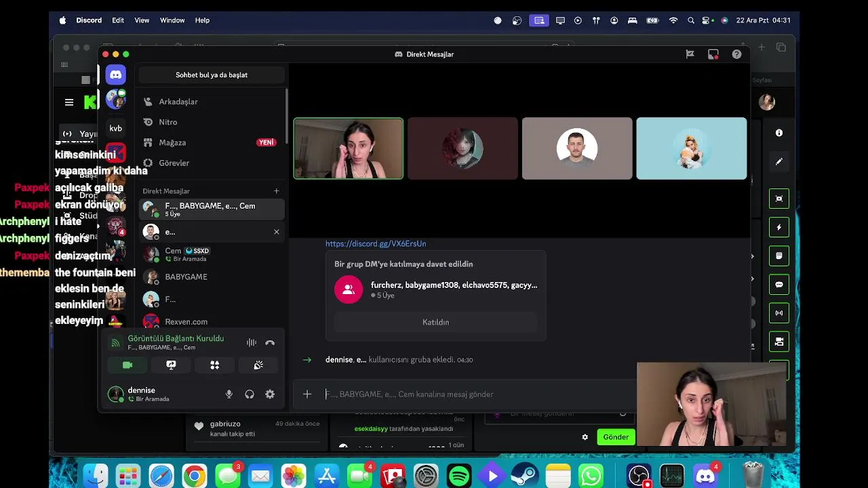868x488 pixels.
Task: Open Discord title bar screen icon
Action: (x=713, y=54)
